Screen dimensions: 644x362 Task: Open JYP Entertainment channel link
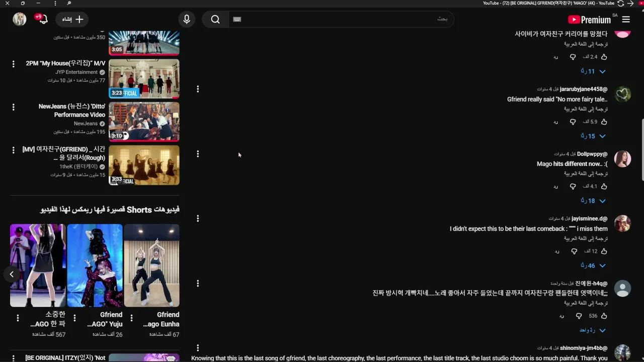pos(76,72)
